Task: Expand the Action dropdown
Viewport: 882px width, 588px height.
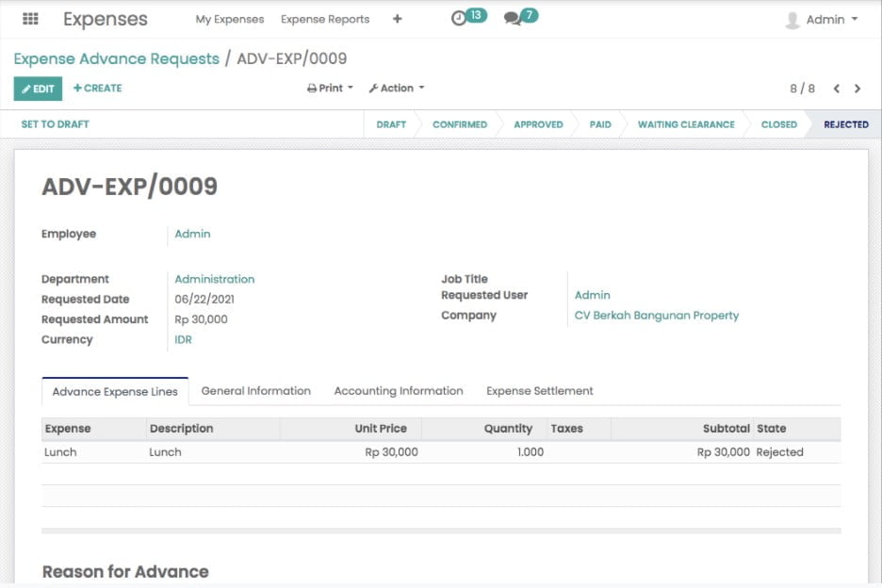Action: (x=396, y=89)
